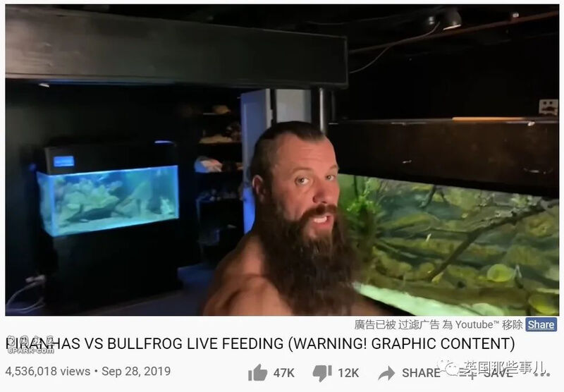The width and height of the screenshot is (564, 392).
Task: Click the 12K dislike count
Action: [348, 373]
